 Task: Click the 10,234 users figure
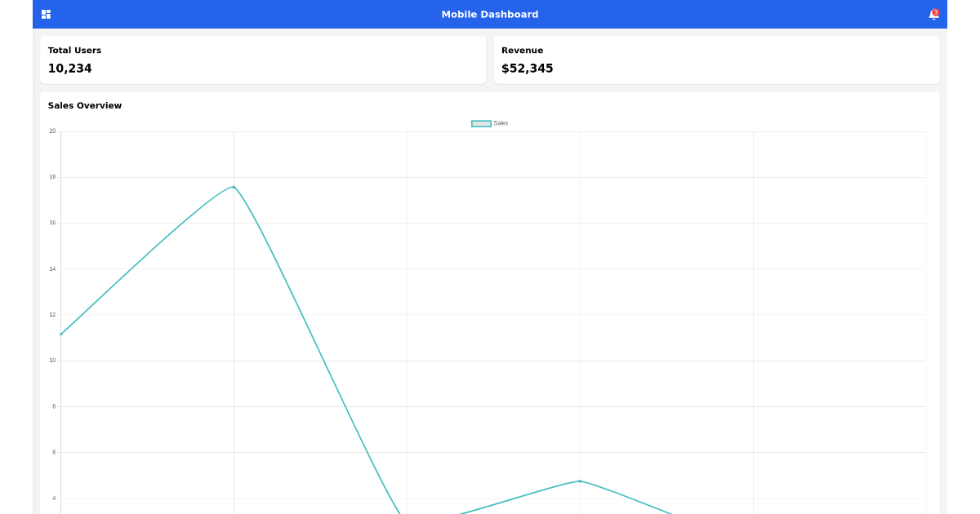[70, 69]
